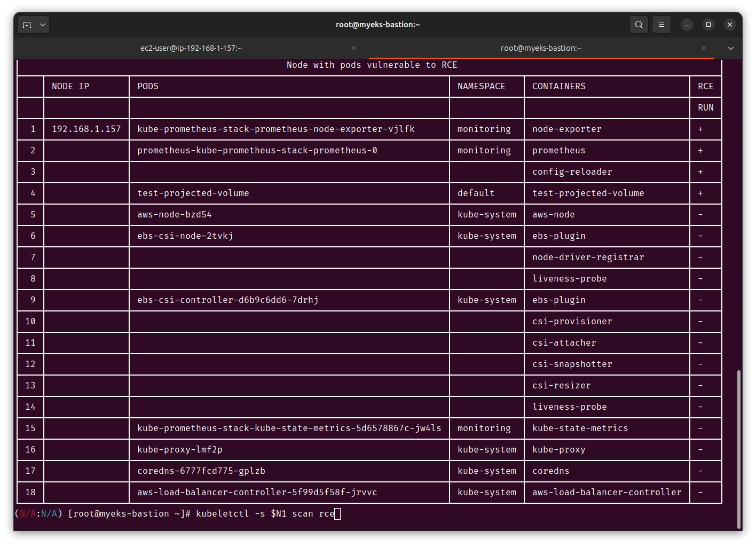
Task: Click pod kube-prometheus-stack-kube-state-metrics-5d6578867c-jw4ls
Action: 289,428
